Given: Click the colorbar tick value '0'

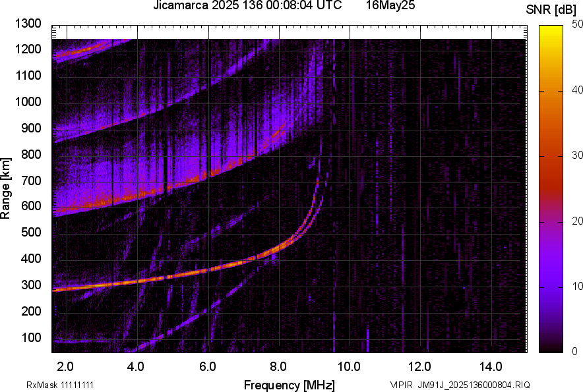Looking at the screenshot, I should (575, 352).
